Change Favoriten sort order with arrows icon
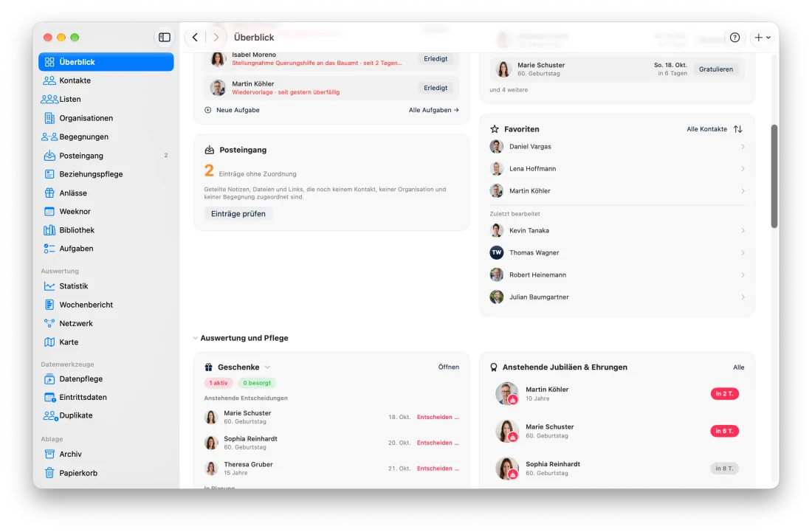Image resolution: width=812 pixels, height=532 pixels. coord(738,129)
